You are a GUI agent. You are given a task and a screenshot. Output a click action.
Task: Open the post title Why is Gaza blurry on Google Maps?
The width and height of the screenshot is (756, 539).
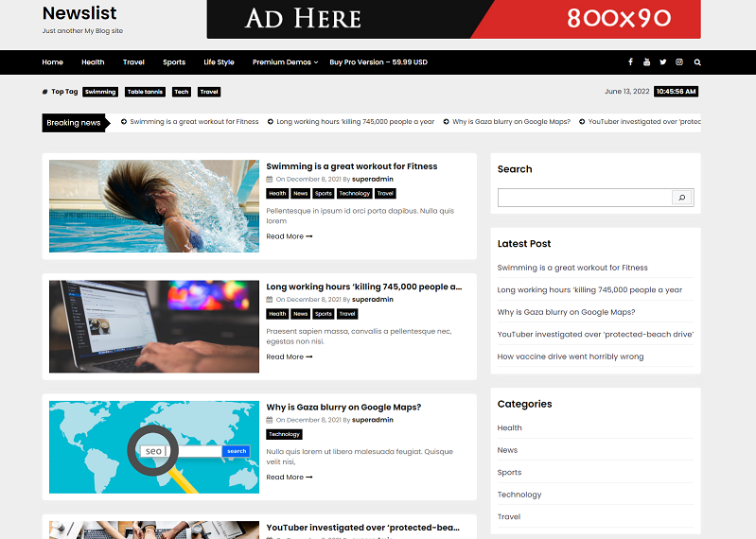[343, 407]
